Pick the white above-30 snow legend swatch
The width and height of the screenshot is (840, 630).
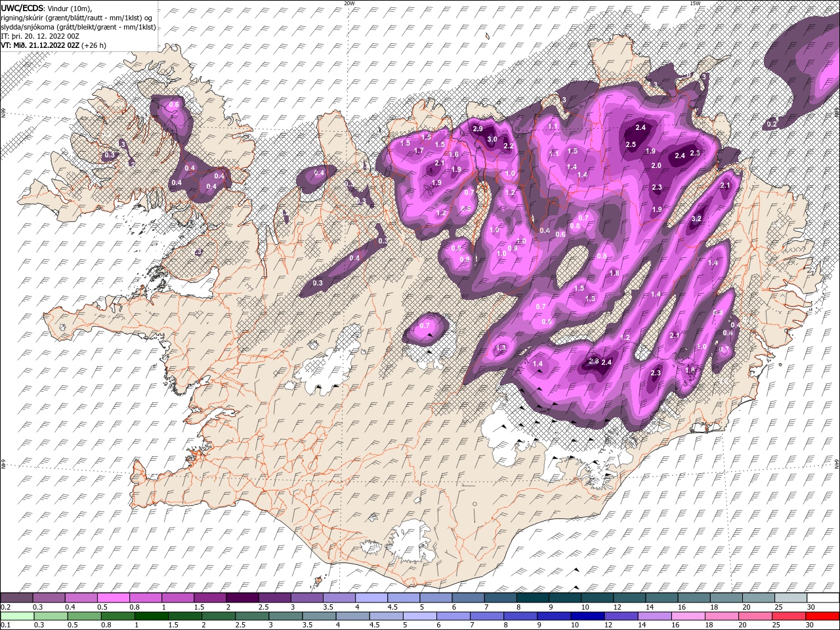click(x=824, y=598)
